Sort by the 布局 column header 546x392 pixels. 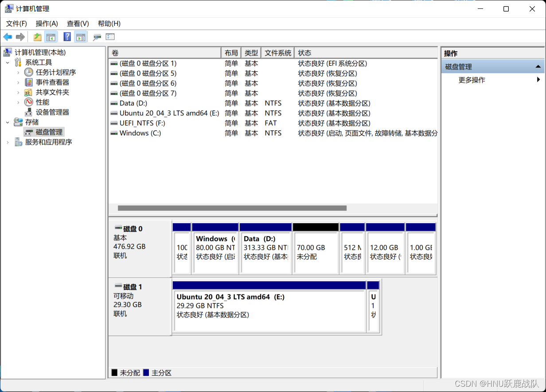(x=231, y=53)
